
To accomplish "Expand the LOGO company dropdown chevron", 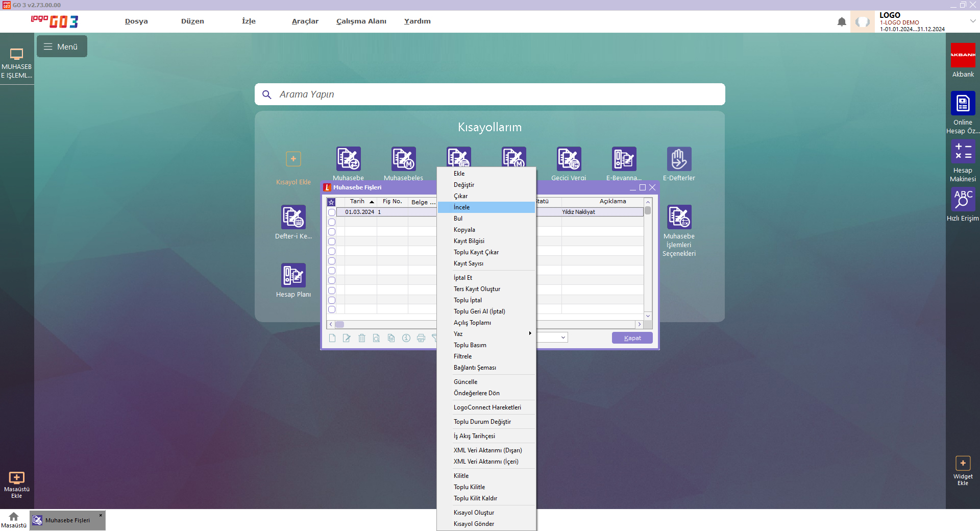I will click(x=973, y=21).
